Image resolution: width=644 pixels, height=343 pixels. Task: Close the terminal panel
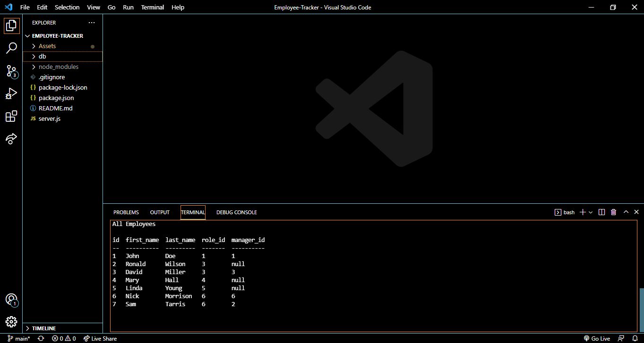click(x=636, y=212)
